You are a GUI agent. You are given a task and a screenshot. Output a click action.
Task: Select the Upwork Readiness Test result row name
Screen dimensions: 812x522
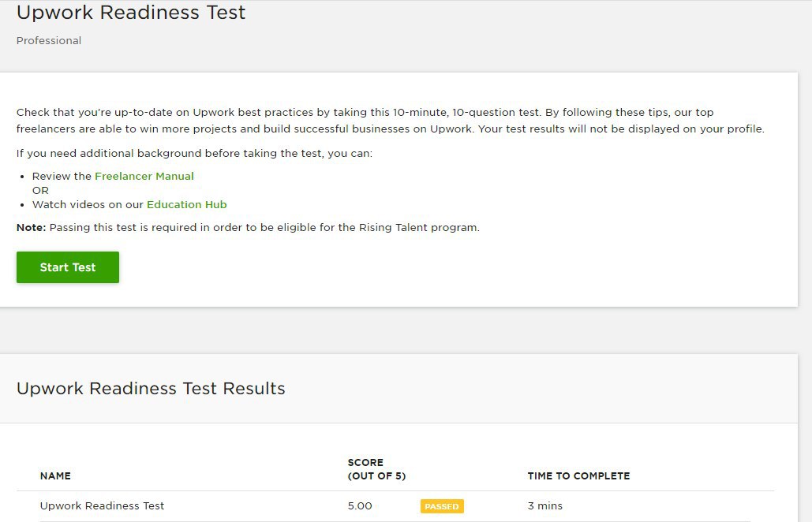[x=102, y=505]
